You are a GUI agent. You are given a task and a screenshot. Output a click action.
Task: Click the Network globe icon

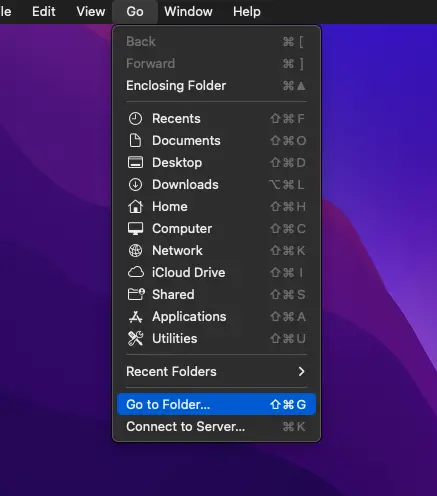(135, 251)
